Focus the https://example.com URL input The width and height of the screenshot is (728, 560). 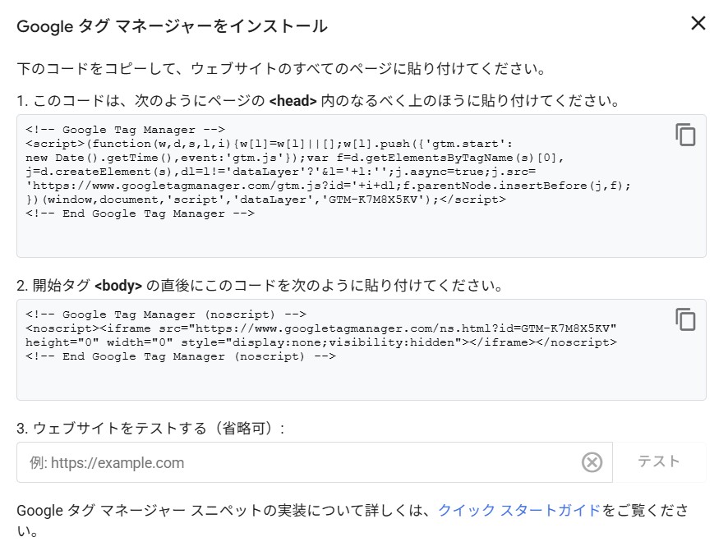(x=296, y=462)
